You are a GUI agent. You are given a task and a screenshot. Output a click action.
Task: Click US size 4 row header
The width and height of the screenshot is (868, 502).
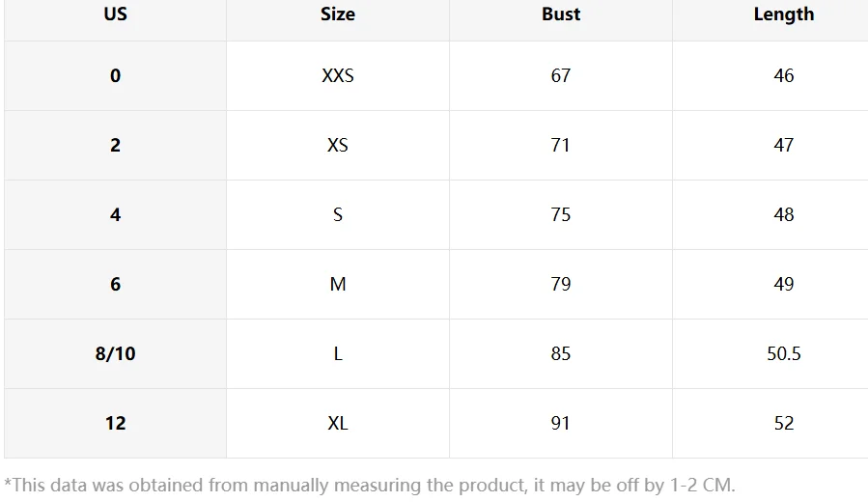[x=115, y=214]
